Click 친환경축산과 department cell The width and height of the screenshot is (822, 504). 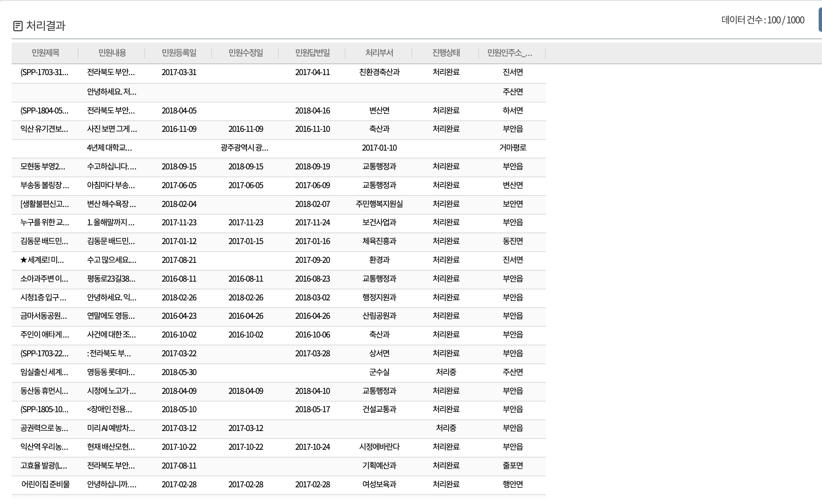pyautogui.click(x=379, y=73)
